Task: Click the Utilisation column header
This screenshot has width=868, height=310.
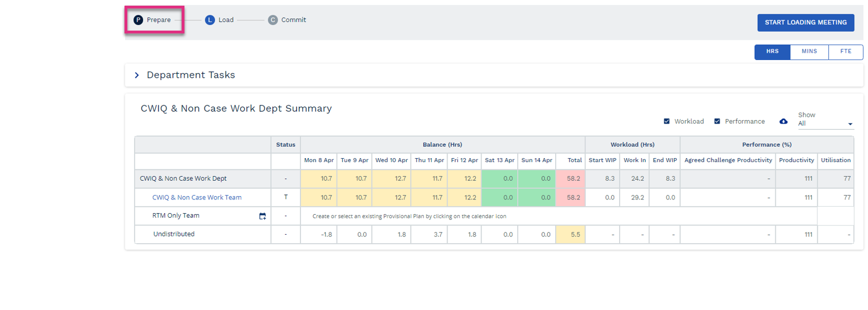Action: pos(836,160)
